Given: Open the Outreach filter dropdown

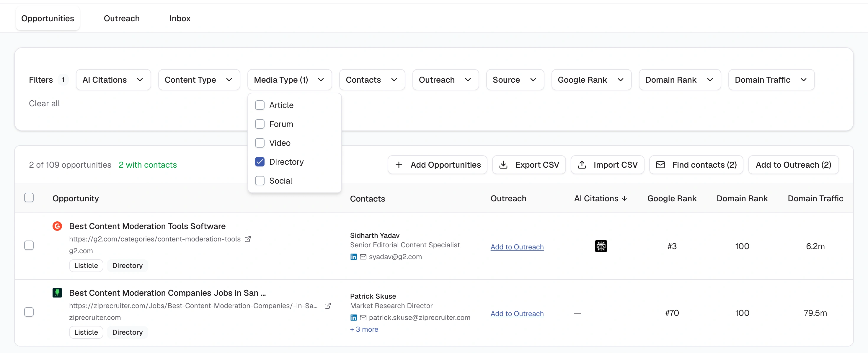Looking at the screenshot, I should coord(446,80).
